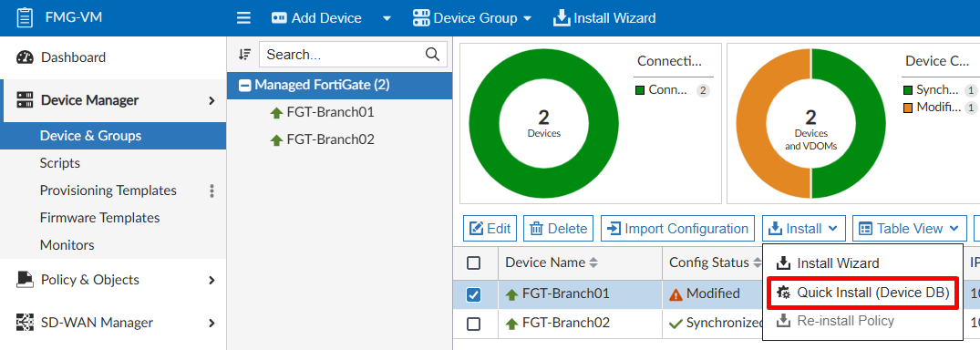Click the Provisioning Templates more-options dots

[x=211, y=190]
